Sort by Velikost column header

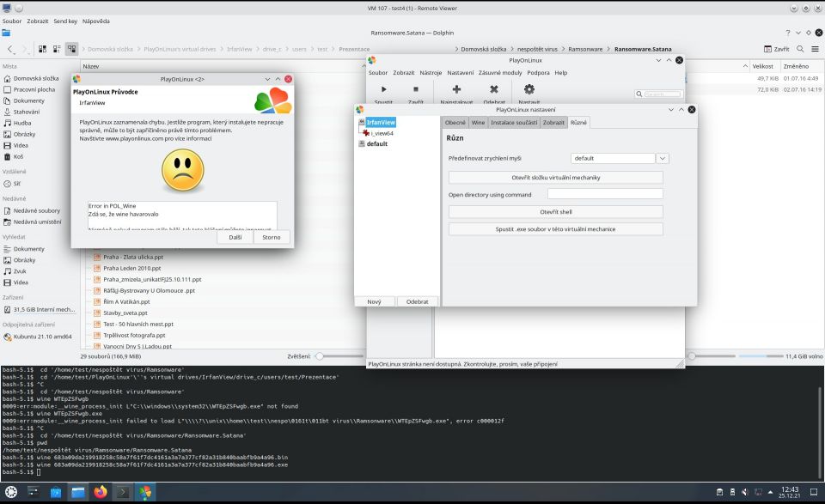(x=762, y=66)
